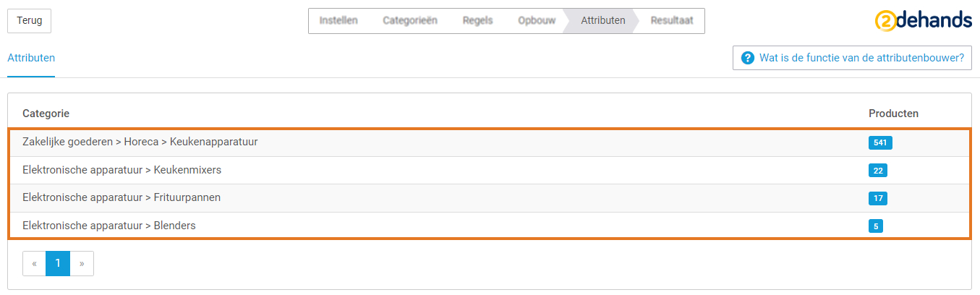Image resolution: width=980 pixels, height=295 pixels.
Task: Click the Terug button
Action: 30,21
